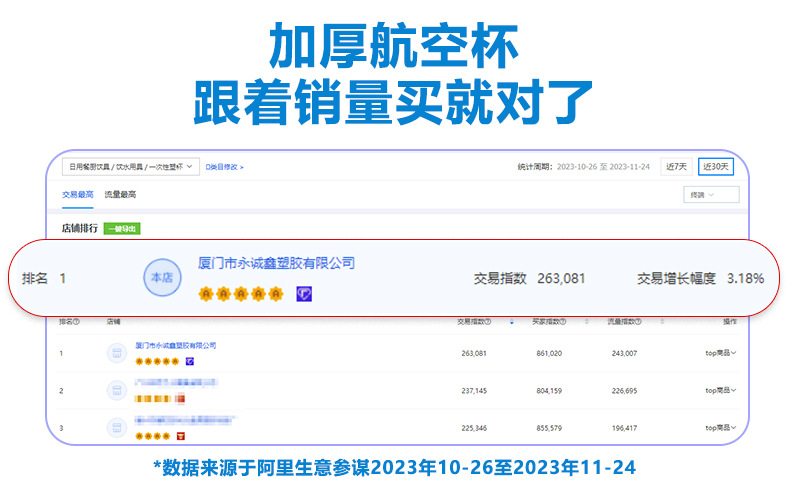This screenshot has height=484, width=790.
Task: Click the help icon beside 流量指数 header
Action: [638, 322]
